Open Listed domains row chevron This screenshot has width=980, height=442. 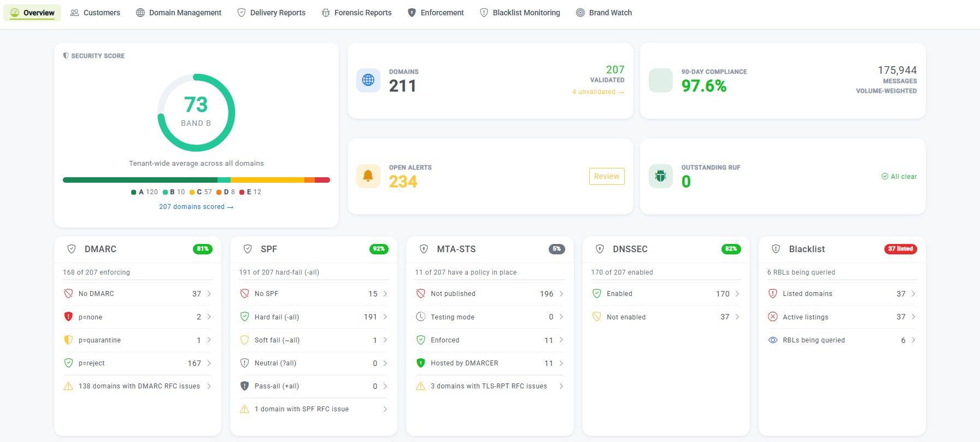(x=913, y=294)
